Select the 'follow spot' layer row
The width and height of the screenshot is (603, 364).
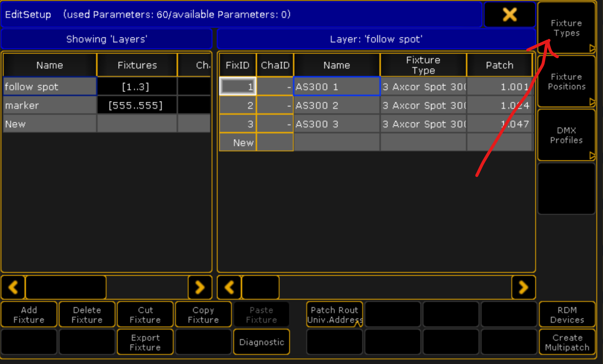107,86
